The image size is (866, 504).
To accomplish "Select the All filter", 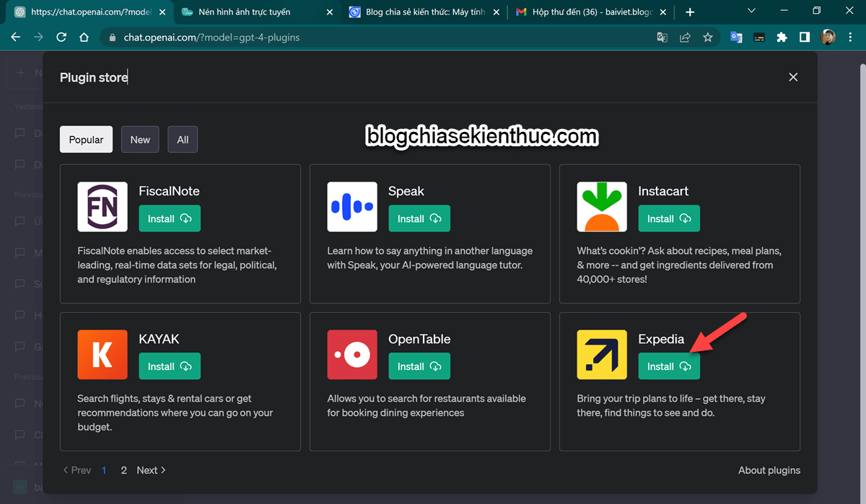I will 183,139.
